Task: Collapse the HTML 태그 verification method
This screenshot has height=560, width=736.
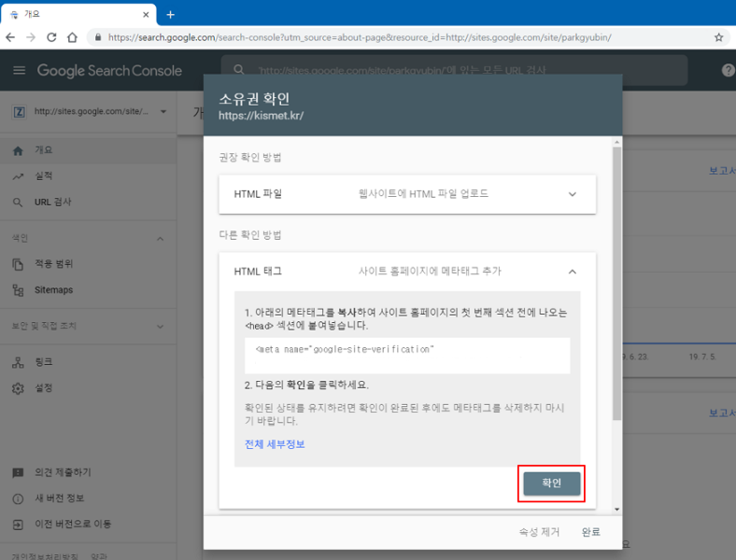Action: (x=573, y=272)
